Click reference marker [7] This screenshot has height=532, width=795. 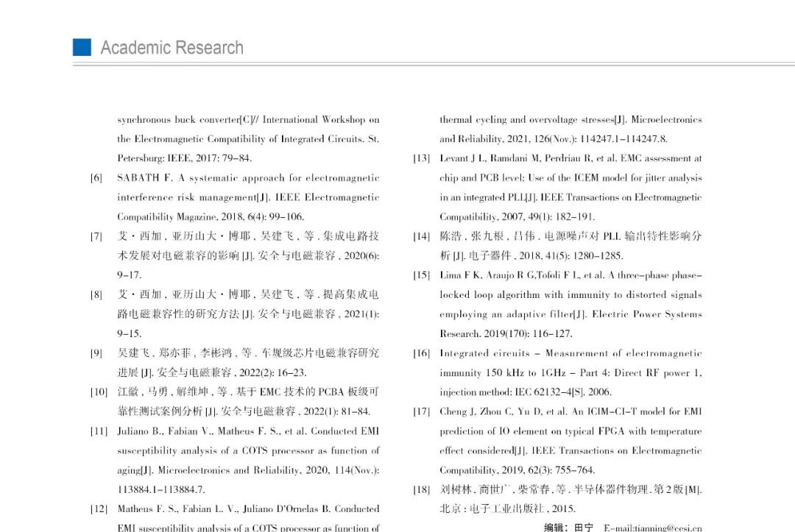coord(96,236)
